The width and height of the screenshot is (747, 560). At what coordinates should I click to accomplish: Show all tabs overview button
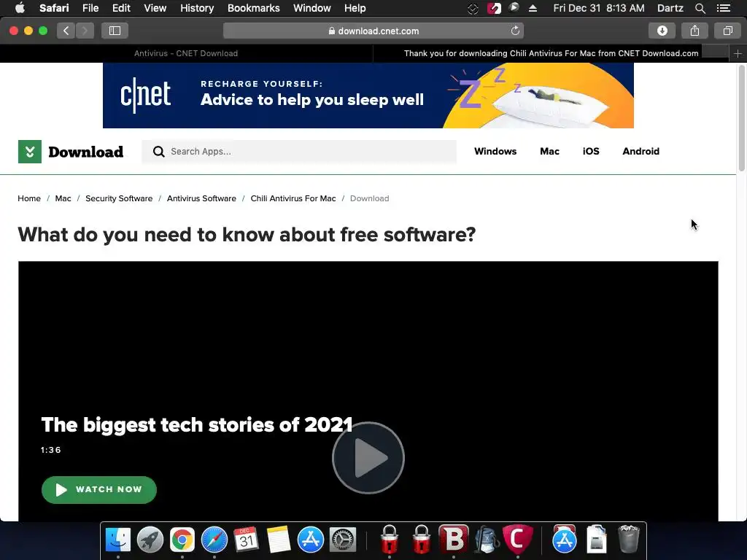click(x=727, y=31)
